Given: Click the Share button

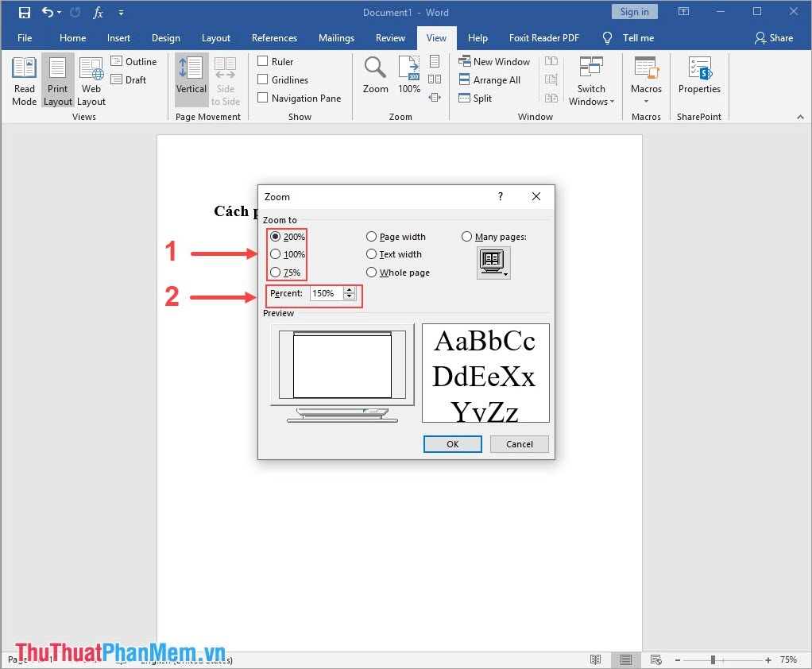Looking at the screenshot, I should click(774, 38).
